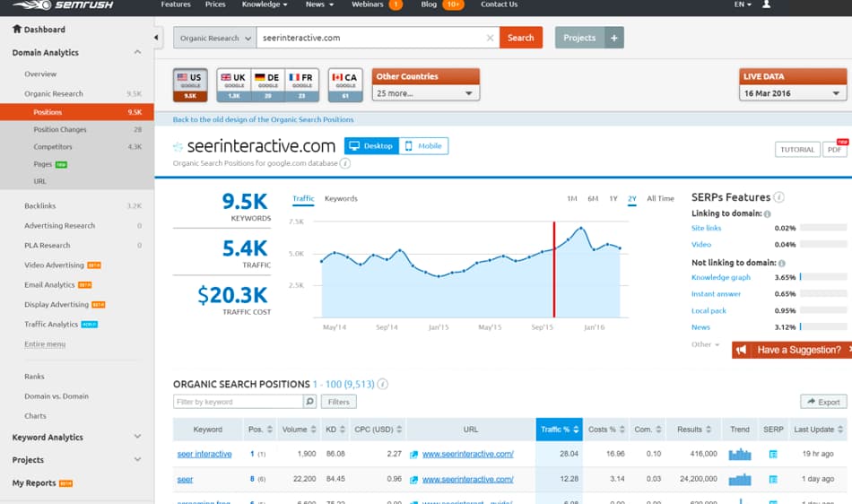Open the Knowledge menu dropdown
The image size is (852, 504).
[265, 4]
